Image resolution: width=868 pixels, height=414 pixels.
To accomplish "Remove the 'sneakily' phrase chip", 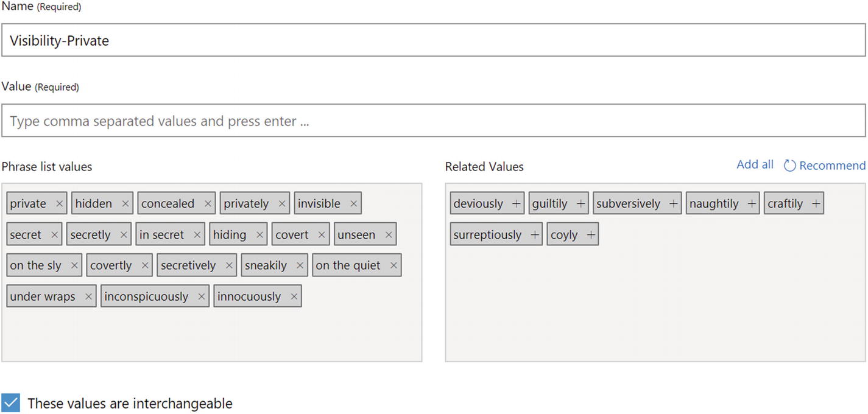I will coord(300,265).
